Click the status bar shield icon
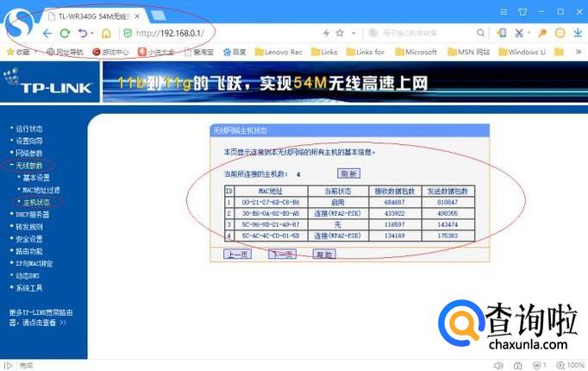This screenshot has height=371, width=588. (537, 365)
